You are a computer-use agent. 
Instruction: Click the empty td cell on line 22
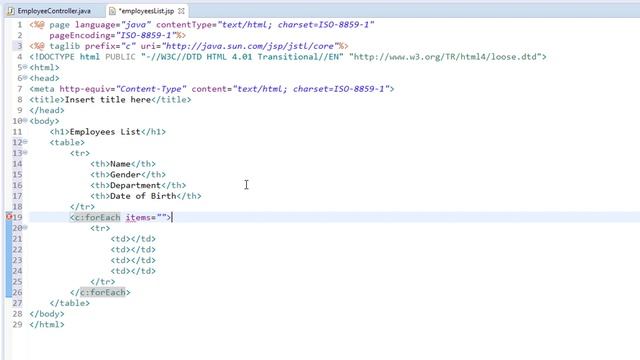point(133,249)
